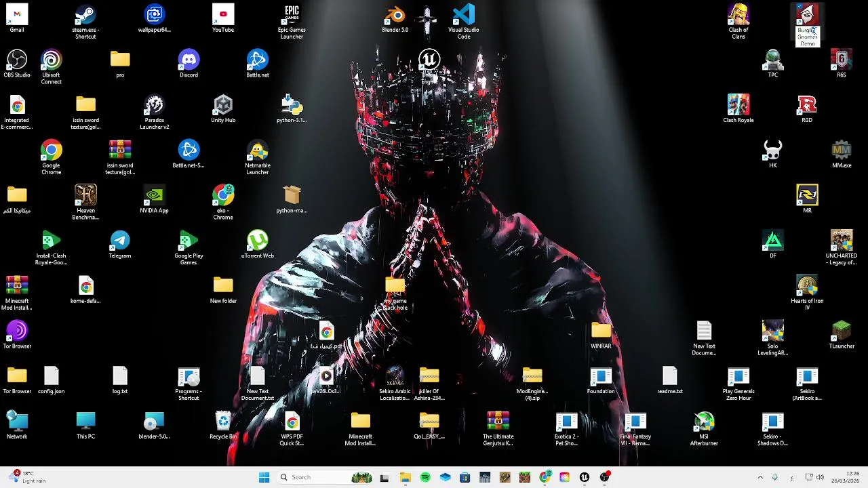The height and width of the screenshot is (488, 868).
Task: Expand the hidden system tray icons
Action: [760, 477]
